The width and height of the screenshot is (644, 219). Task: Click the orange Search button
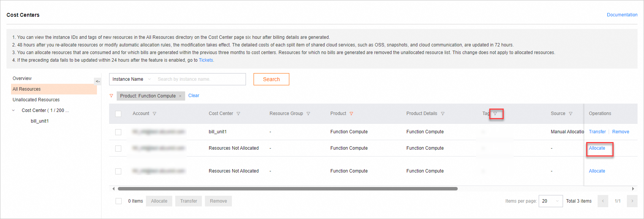tap(271, 79)
